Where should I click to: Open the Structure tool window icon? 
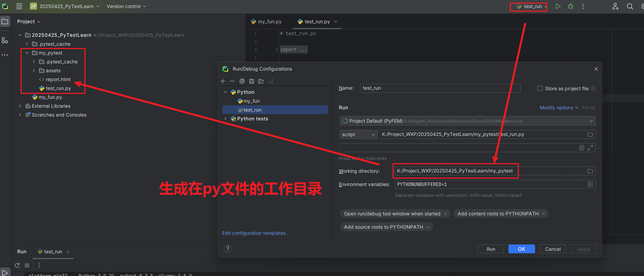[5, 40]
